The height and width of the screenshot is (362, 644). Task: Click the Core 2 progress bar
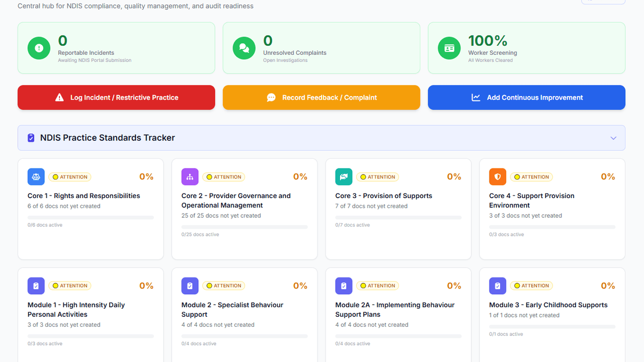click(245, 227)
